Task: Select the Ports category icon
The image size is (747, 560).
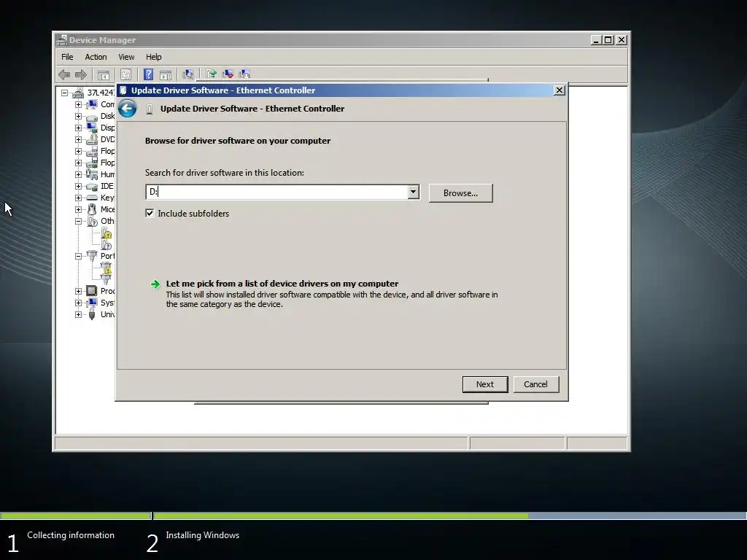Action: click(x=92, y=256)
